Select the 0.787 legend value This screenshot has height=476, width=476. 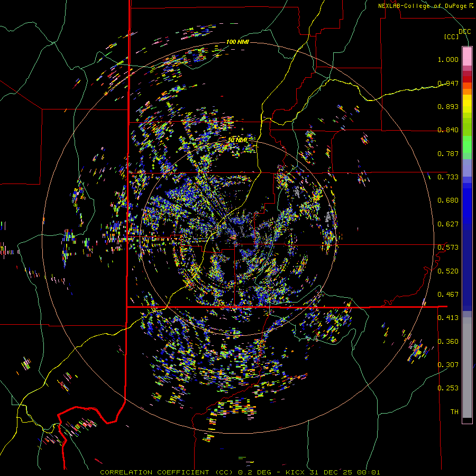click(x=448, y=153)
